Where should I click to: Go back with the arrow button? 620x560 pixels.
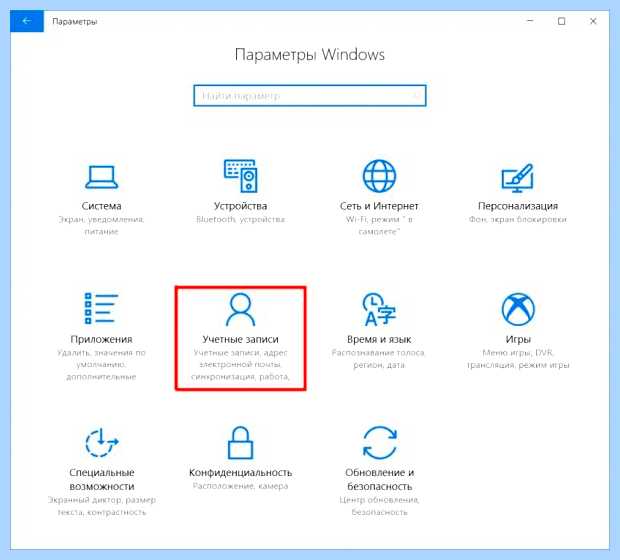click(26, 21)
